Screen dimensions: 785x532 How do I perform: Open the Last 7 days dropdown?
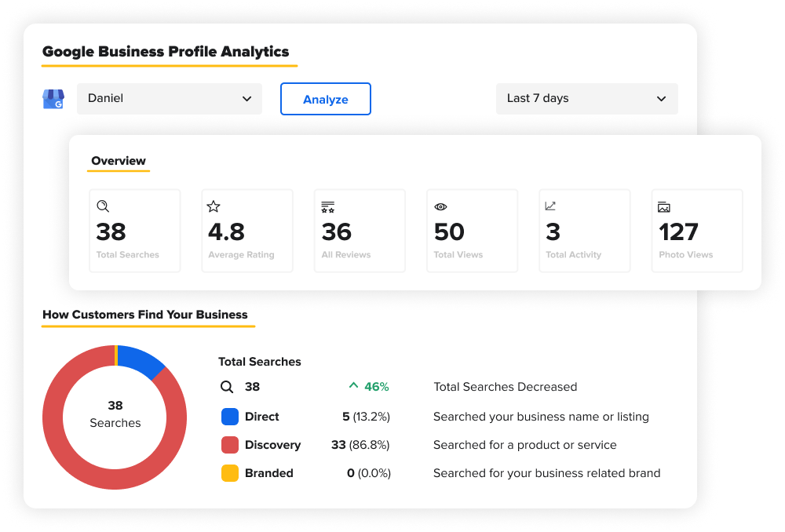coord(586,99)
